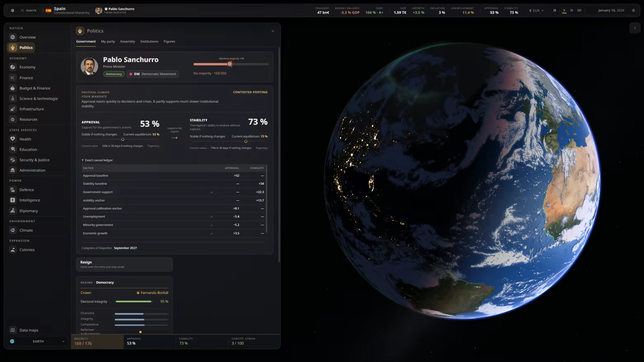Switch to the My party tab
The image size is (644, 362).
coord(108,41)
